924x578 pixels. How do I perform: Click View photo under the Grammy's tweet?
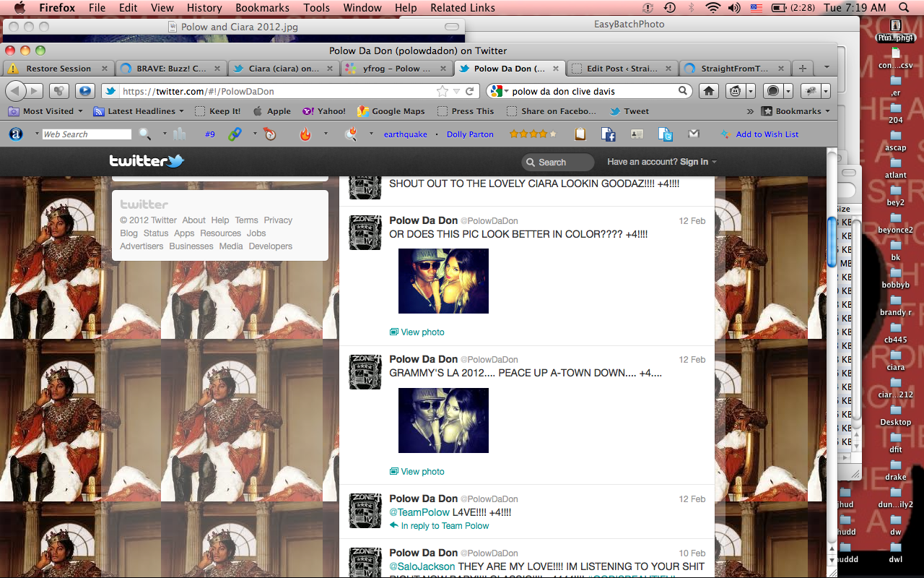tap(422, 472)
